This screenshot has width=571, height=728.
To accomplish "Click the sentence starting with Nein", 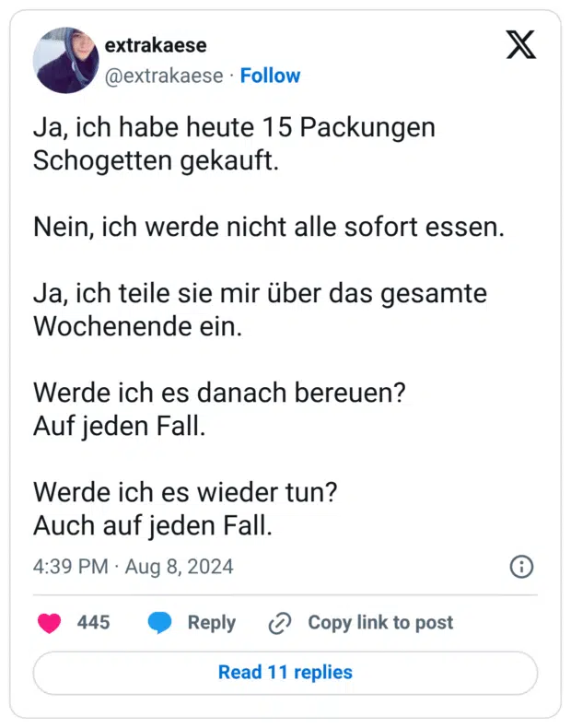I will (x=269, y=228).
